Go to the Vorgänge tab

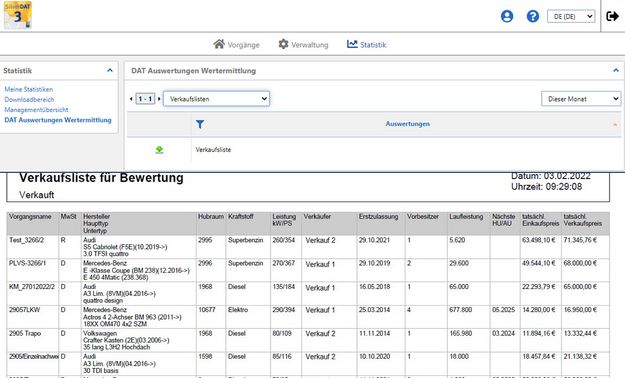tap(236, 44)
